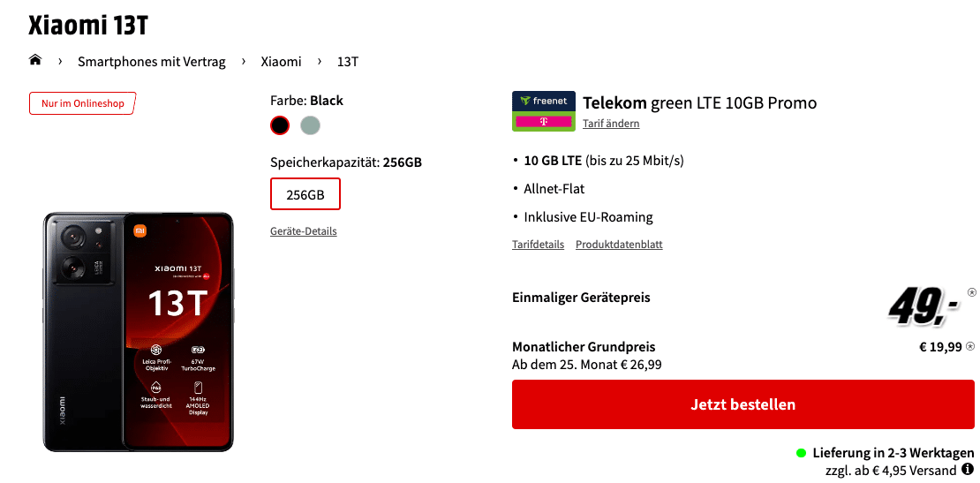Click the footnote asterisk beside € 19,99
This screenshot has height=483, width=980.
(x=970, y=347)
